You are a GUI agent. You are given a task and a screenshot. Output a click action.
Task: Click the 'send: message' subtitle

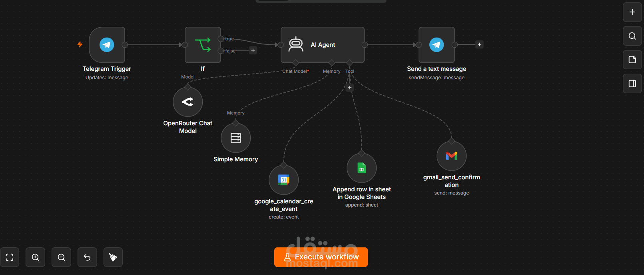point(452,193)
